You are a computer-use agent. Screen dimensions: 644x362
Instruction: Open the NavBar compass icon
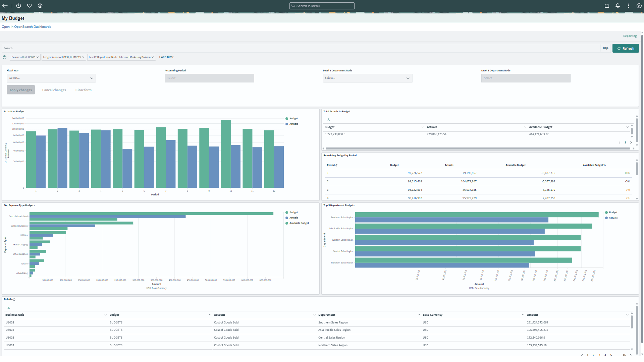click(639, 6)
